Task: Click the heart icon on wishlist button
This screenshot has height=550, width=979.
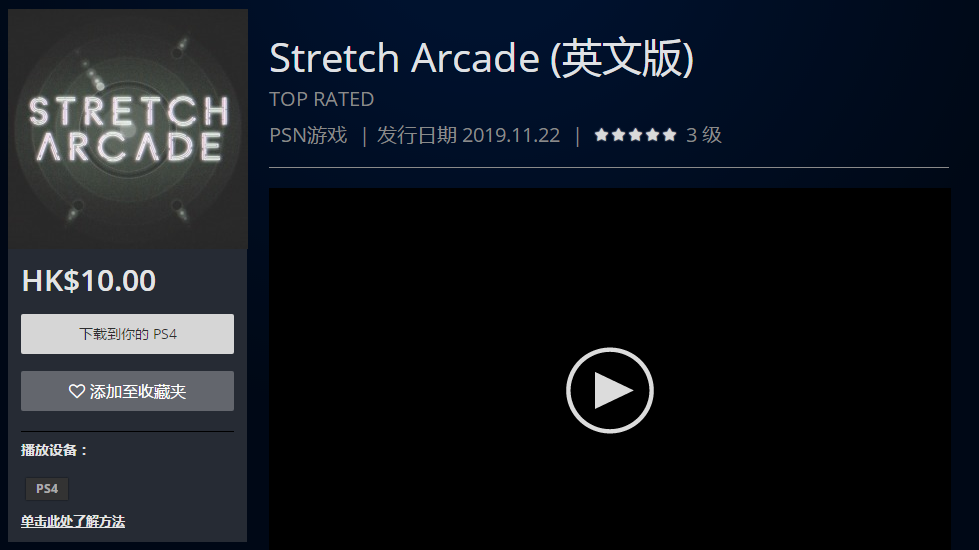Action: (76, 391)
